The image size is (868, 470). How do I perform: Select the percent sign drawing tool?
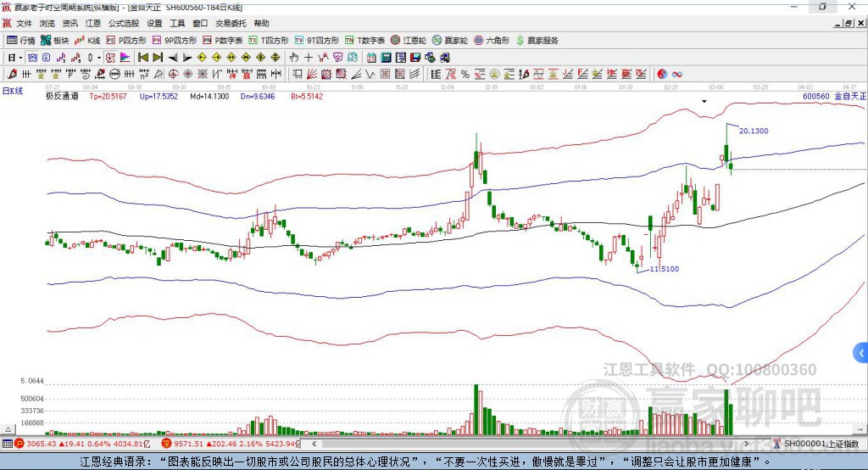(x=465, y=75)
